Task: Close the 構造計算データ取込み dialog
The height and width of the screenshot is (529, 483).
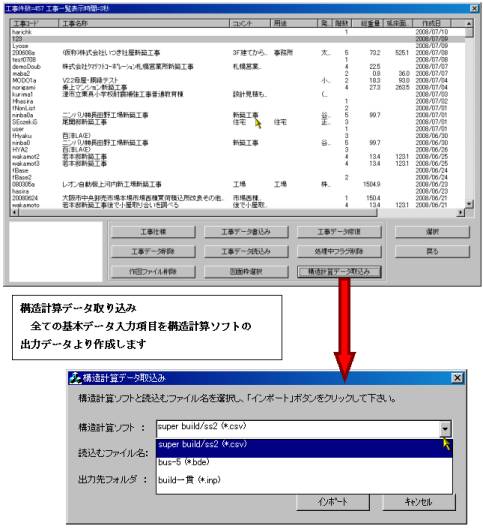Action: coord(457,378)
